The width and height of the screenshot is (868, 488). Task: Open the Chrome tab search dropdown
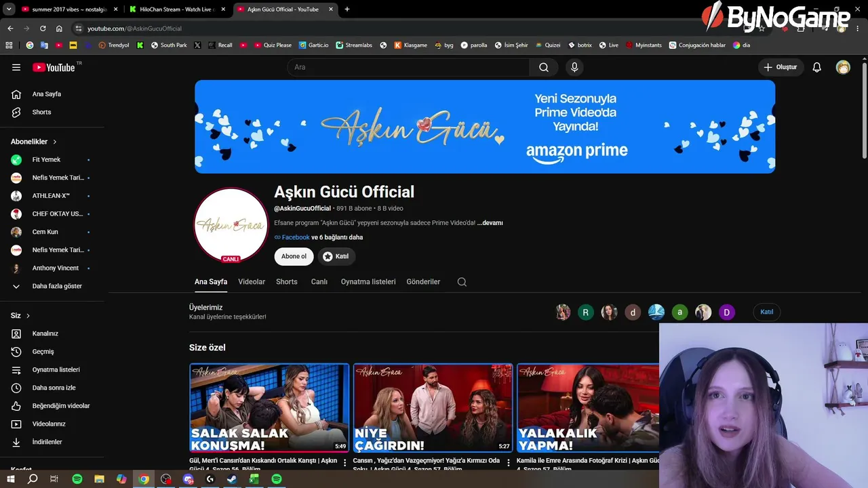9,9
